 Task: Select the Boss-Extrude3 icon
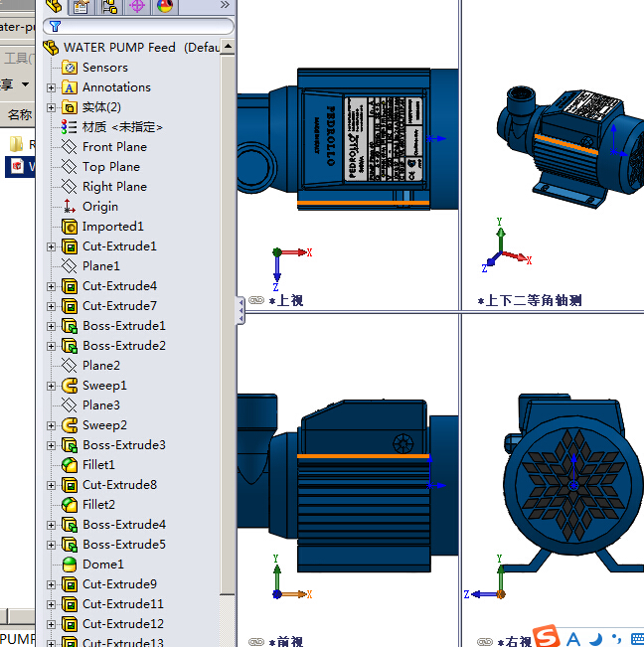tap(69, 445)
